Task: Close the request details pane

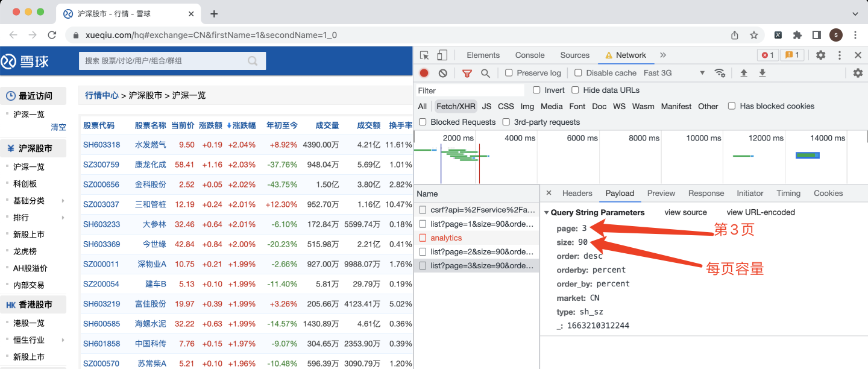Action: pyautogui.click(x=549, y=193)
